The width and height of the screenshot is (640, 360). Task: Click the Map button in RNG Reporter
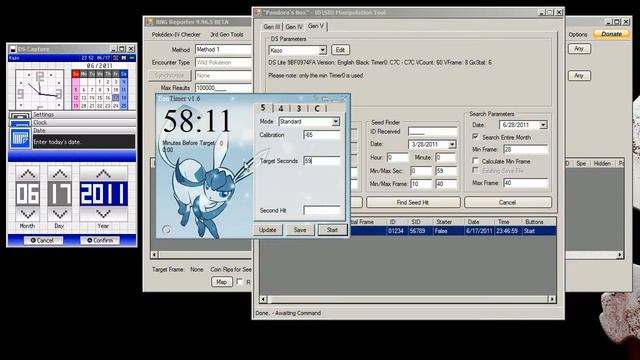pos(222,282)
